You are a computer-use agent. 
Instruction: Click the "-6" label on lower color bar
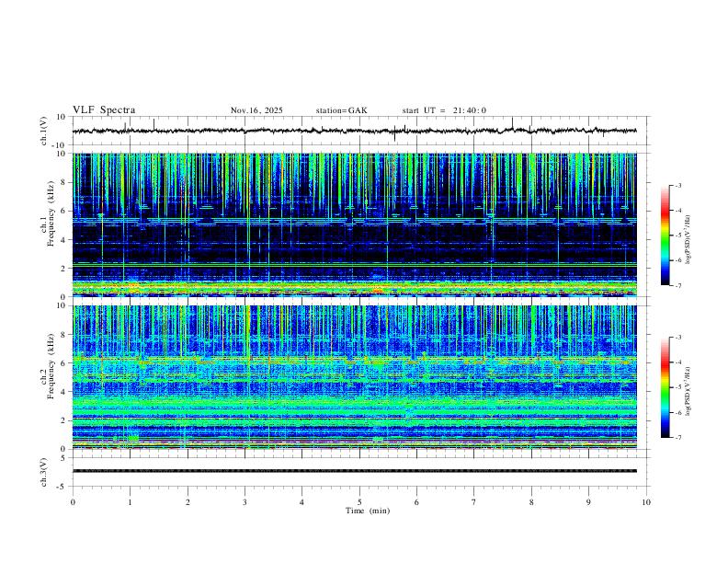(678, 412)
